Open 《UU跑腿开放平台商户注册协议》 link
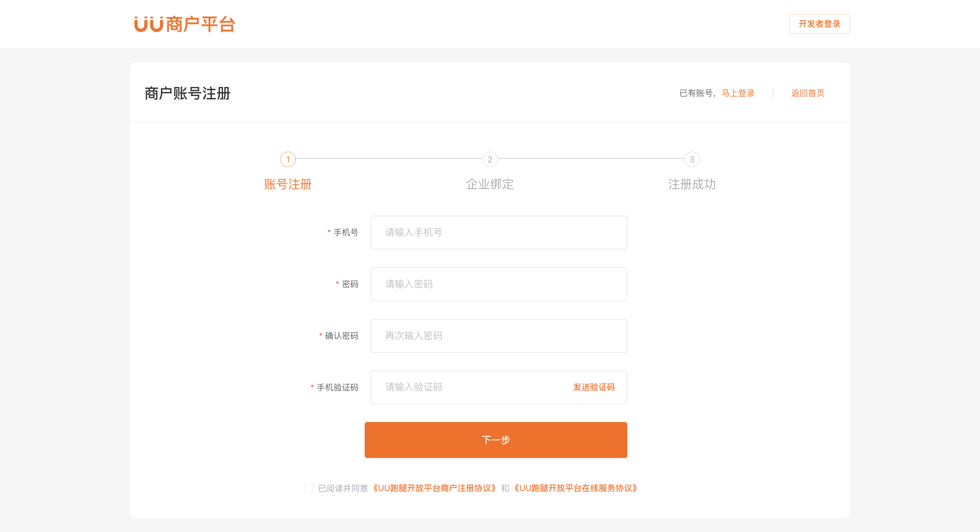Screen dimensions: 980x532 [434, 488]
